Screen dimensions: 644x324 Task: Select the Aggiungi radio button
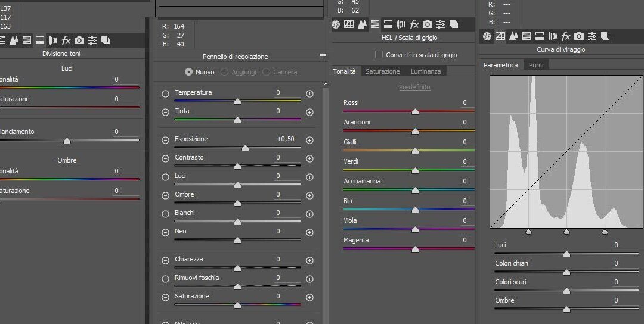[x=224, y=72]
